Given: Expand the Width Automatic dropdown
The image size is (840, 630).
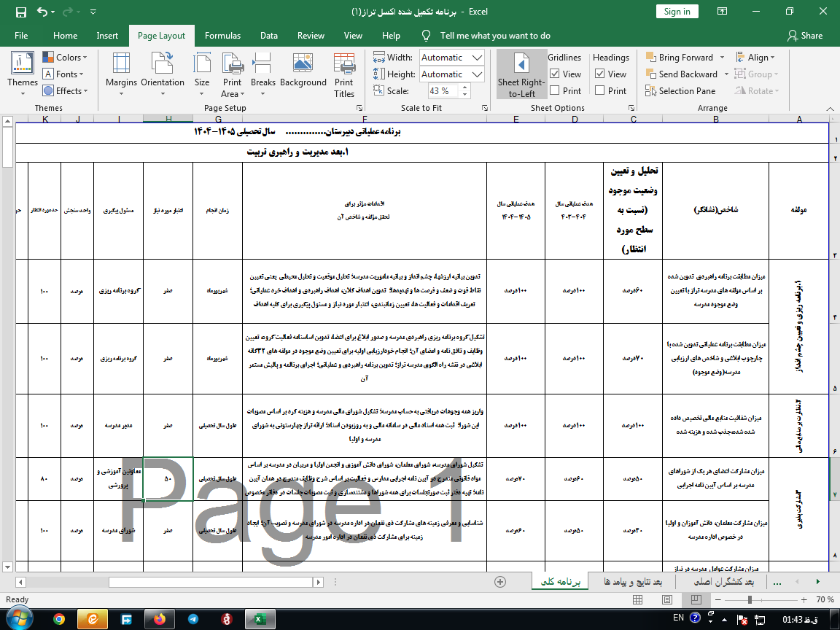Looking at the screenshot, I should [478, 58].
